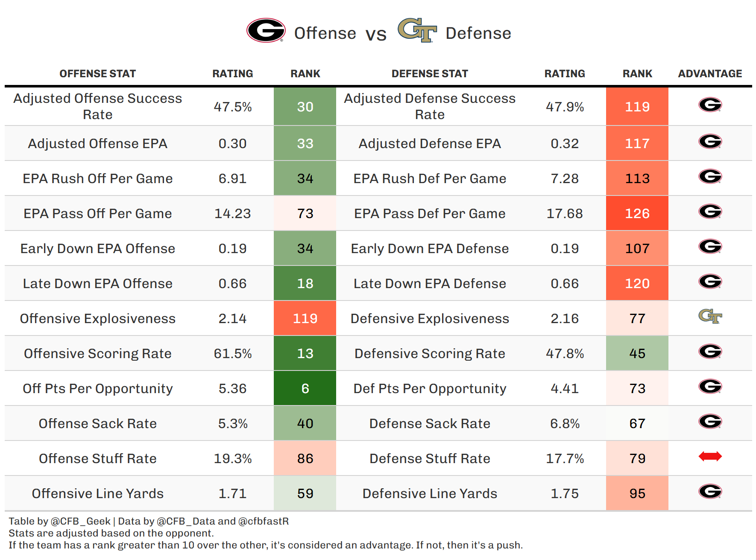This screenshot has width=756, height=560.
Task: Click the red push arrow in Stuff Rate row
Action: (x=710, y=456)
